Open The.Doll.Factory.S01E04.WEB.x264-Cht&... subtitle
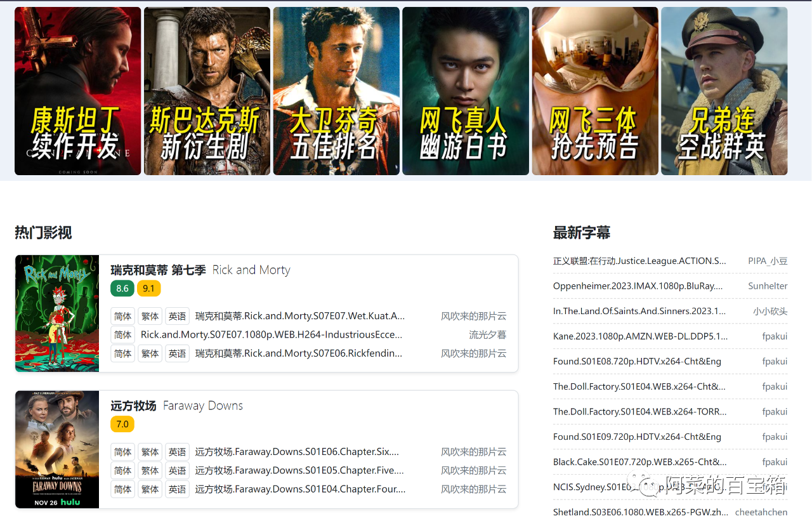The image size is (812, 521). click(639, 386)
